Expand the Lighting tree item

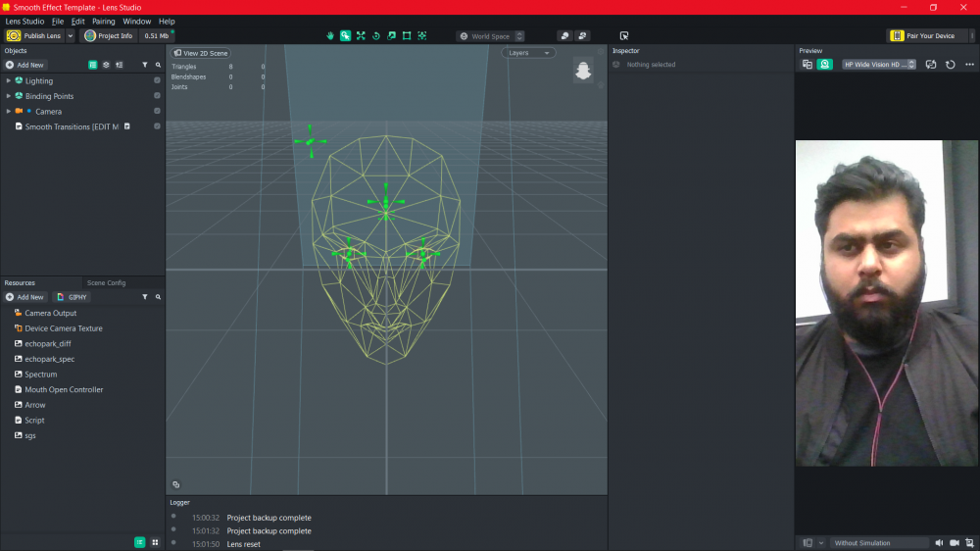pyautogui.click(x=8, y=81)
